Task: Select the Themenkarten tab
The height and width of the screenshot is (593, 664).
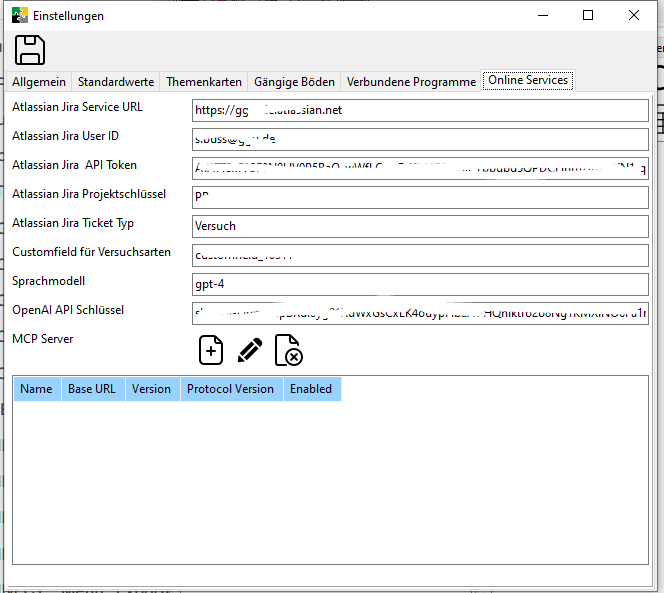Action: click(204, 82)
